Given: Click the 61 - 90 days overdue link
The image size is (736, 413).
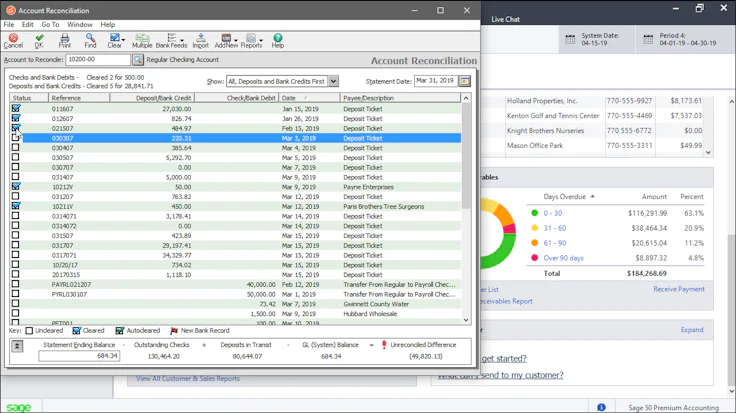Looking at the screenshot, I should tap(555, 243).
